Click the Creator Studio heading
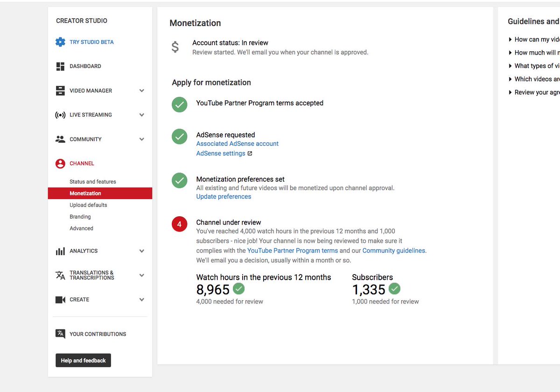 coord(82,21)
